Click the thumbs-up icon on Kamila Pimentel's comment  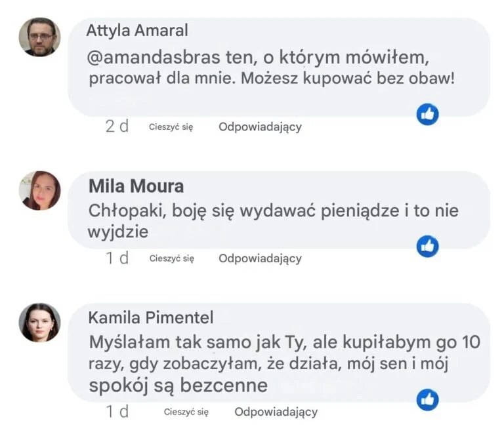428,399
